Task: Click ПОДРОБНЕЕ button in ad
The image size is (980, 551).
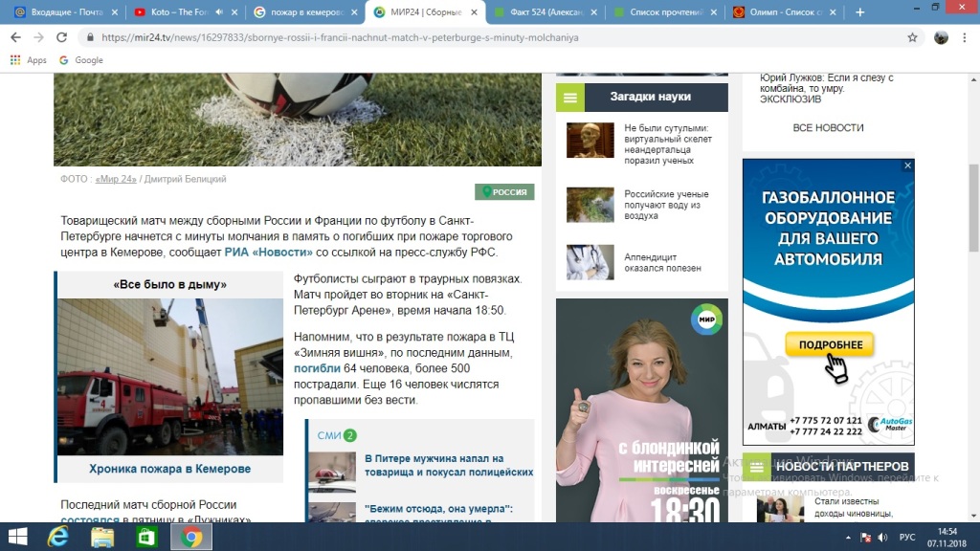Action: point(830,344)
